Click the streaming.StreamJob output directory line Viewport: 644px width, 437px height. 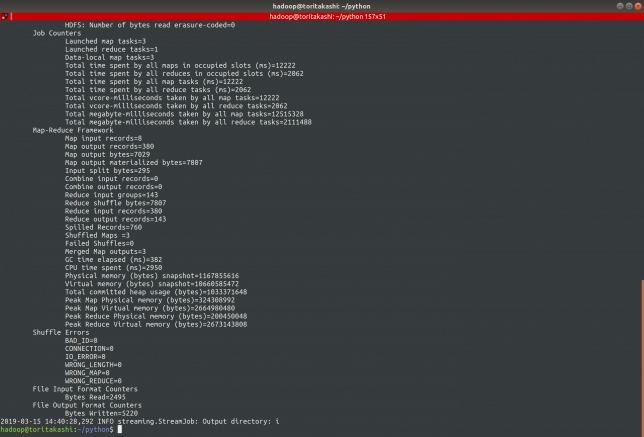140,421
